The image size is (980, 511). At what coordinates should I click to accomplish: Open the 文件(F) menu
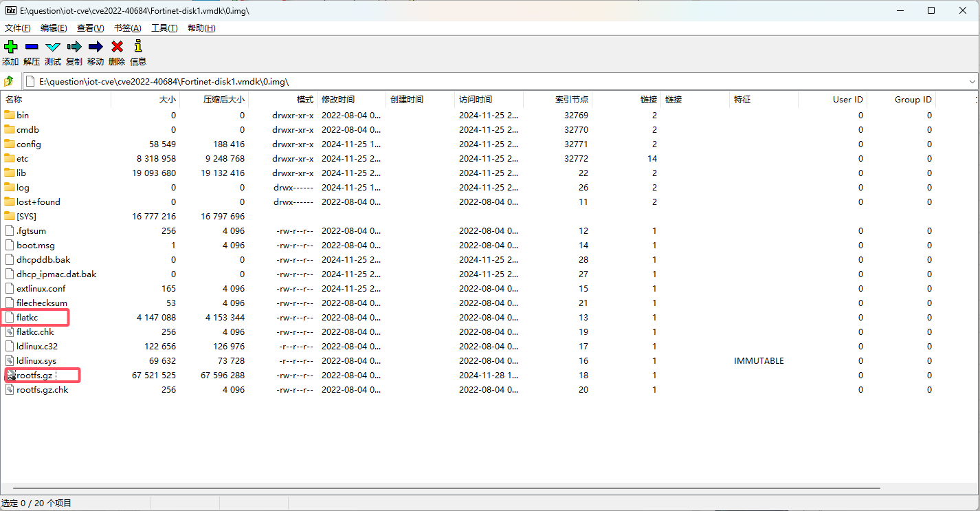pos(18,28)
